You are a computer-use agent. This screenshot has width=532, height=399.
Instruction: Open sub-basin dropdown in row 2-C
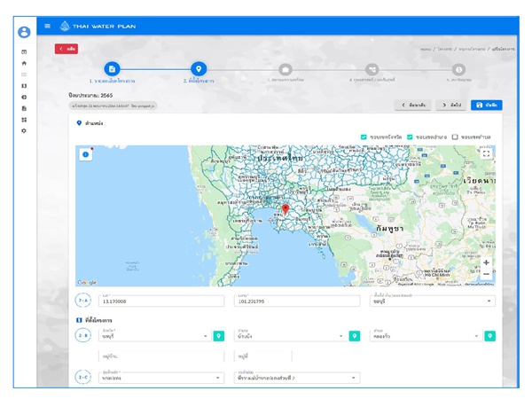pos(297,378)
